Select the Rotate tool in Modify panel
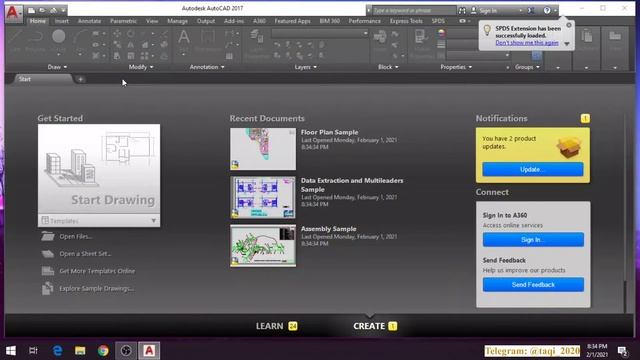This screenshot has height=360, width=640. tap(130, 34)
